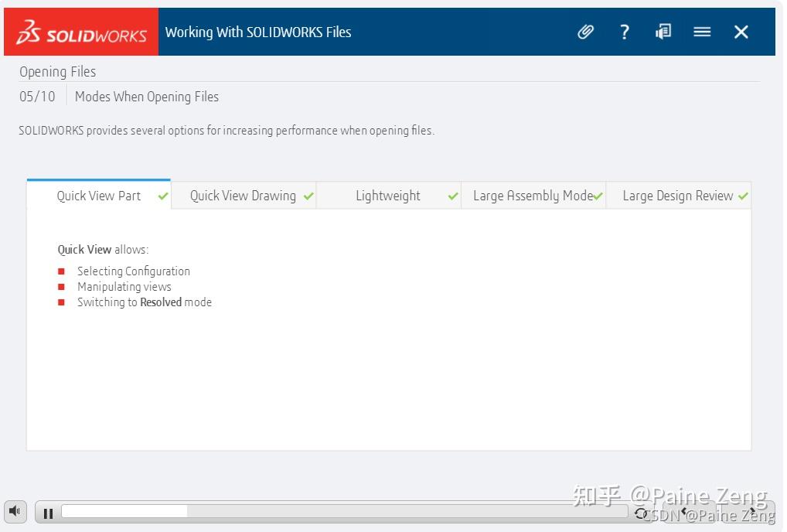Switch to the Quick View Drawing tab
This screenshot has width=787, height=532.
(243, 196)
